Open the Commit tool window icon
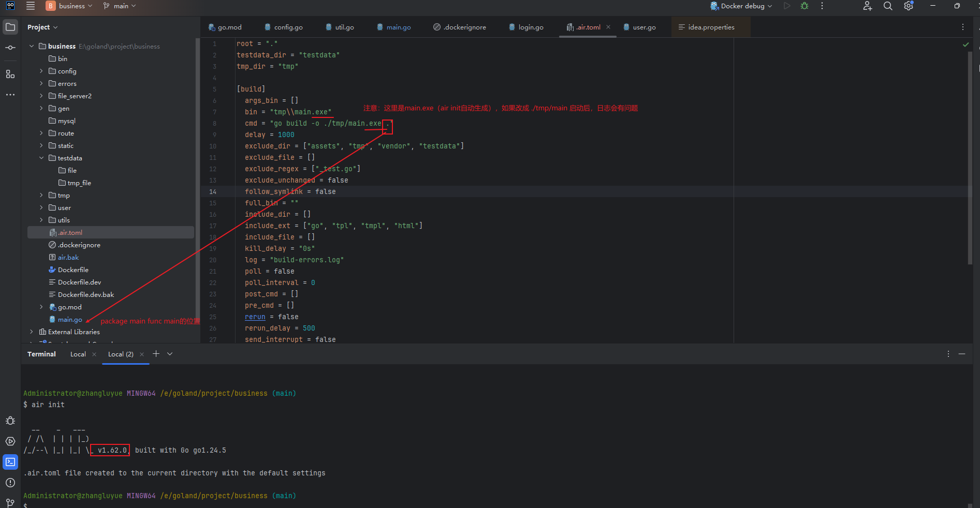Viewport: 980px width, 508px height. (x=10, y=48)
